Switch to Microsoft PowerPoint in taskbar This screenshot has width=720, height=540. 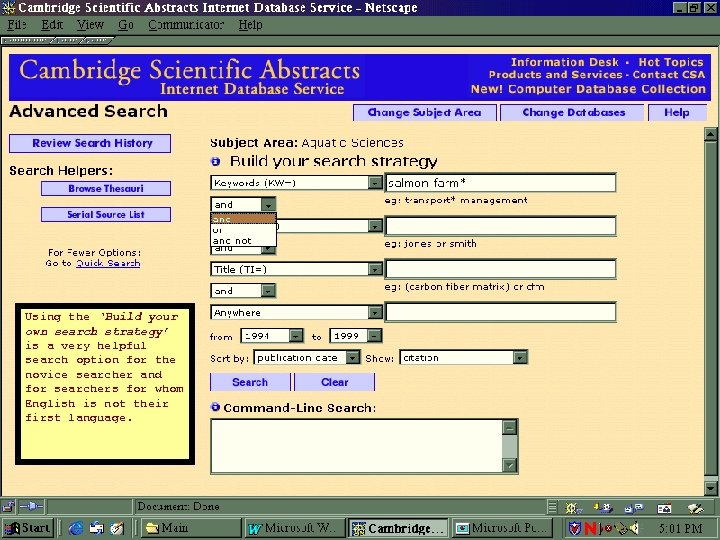coord(501,529)
